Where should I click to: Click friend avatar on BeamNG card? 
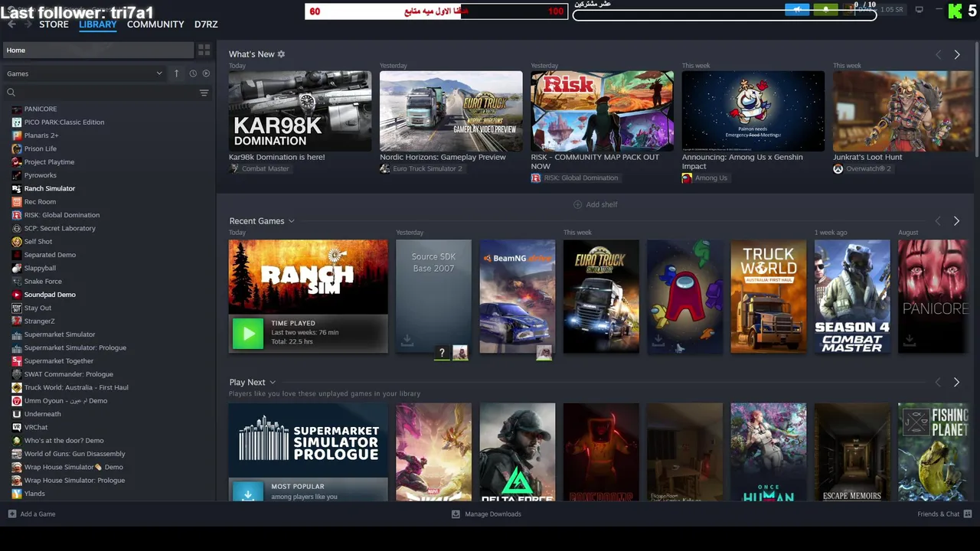coord(544,353)
